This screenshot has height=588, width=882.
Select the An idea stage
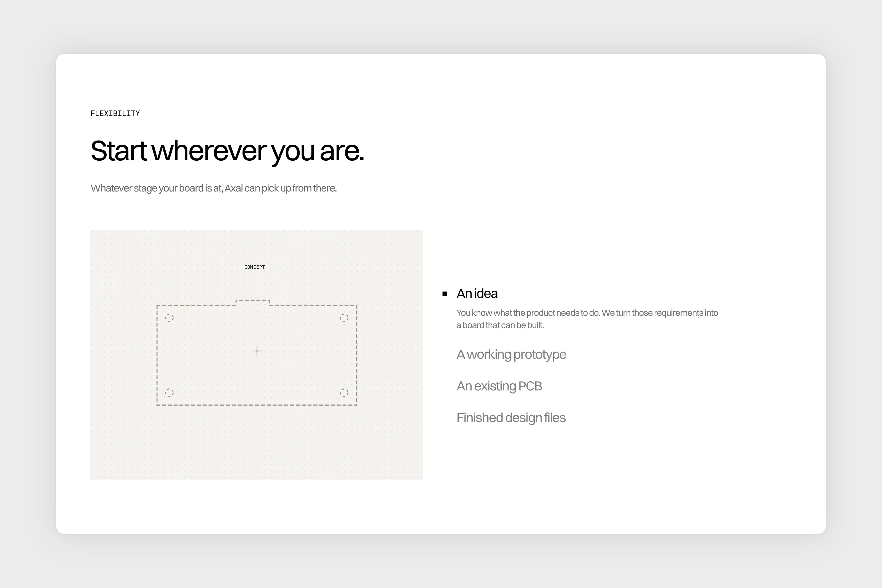click(x=477, y=294)
